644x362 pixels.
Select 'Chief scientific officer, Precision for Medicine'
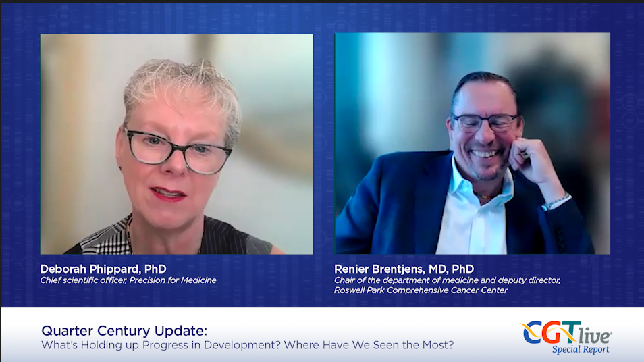coord(128,280)
